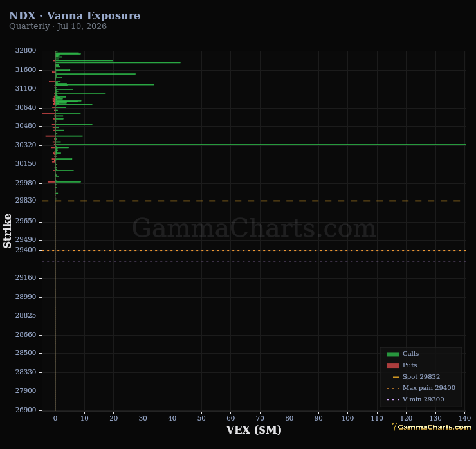Click the 26900 strike axis label
The width and height of the screenshot is (476, 449).
tap(26, 410)
